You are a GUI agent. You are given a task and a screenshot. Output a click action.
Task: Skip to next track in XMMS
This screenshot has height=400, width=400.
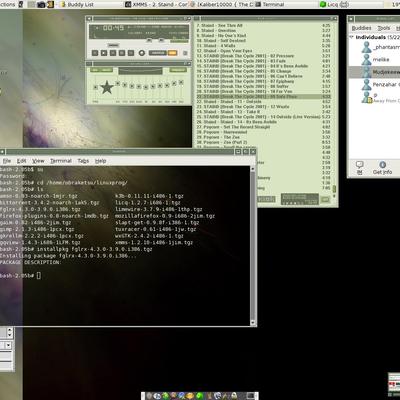[x=131, y=53]
